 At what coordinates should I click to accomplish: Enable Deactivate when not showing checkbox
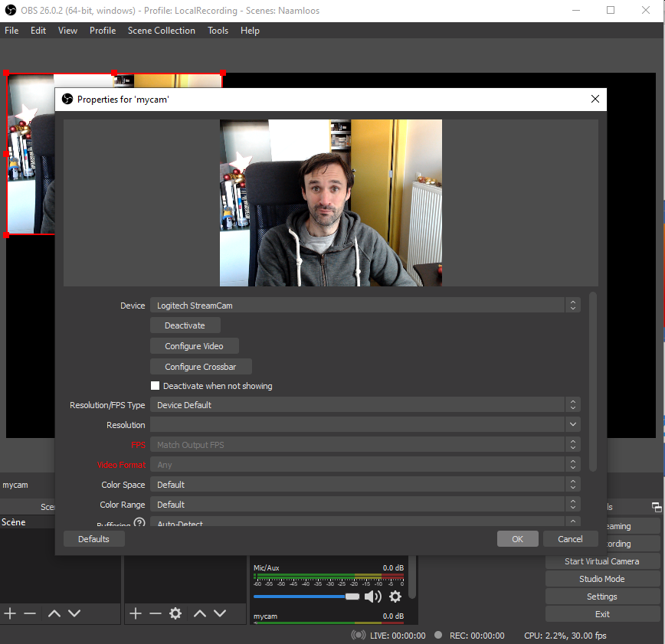pos(156,386)
